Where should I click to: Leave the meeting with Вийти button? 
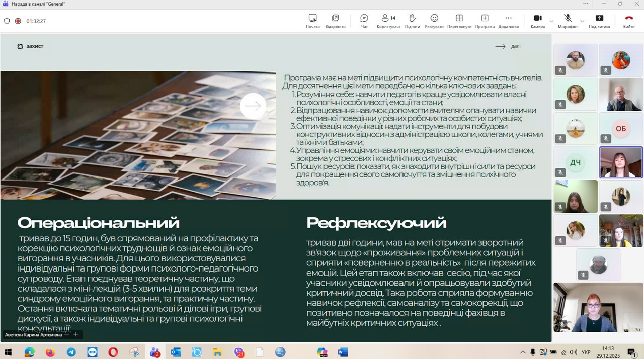pos(628,21)
